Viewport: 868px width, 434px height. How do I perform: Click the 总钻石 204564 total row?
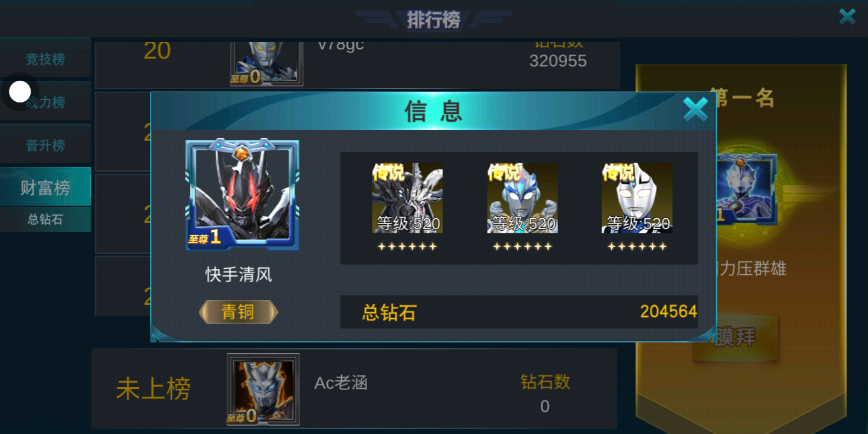pos(519,312)
